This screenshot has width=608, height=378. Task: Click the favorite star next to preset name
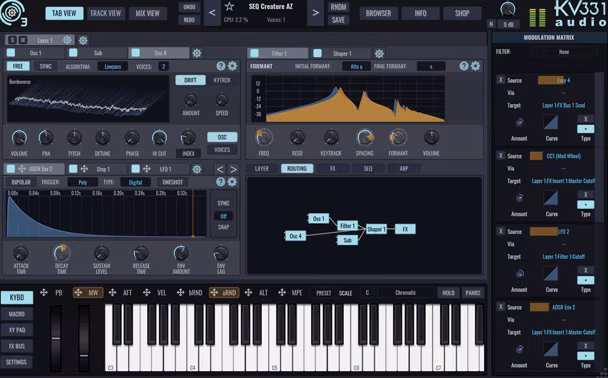[229, 6]
